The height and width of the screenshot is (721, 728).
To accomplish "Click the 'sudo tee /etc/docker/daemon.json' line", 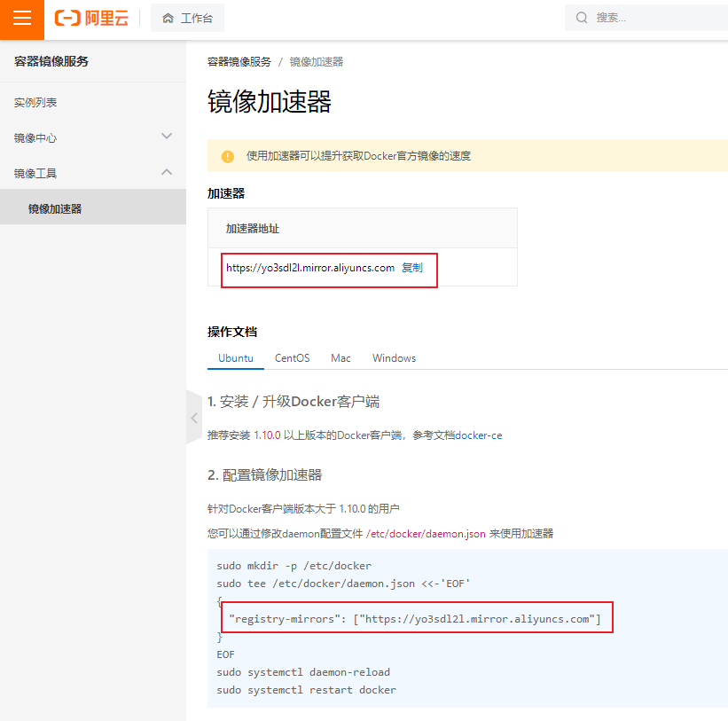I will (343, 584).
